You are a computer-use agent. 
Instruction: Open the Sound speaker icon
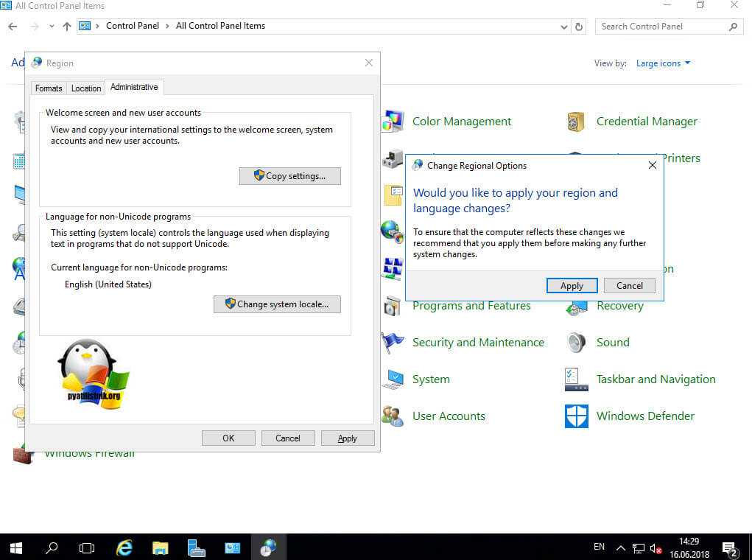pyautogui.click(x=576, y=343)
